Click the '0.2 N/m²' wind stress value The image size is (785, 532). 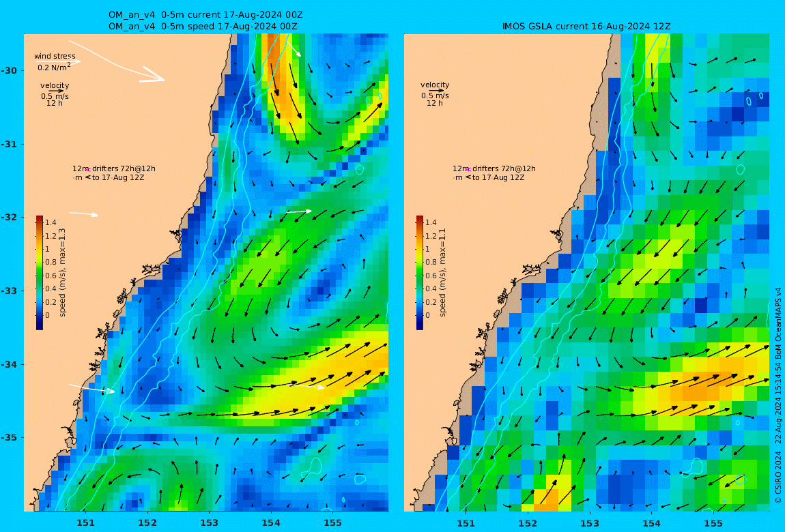(x=54, y=67)
